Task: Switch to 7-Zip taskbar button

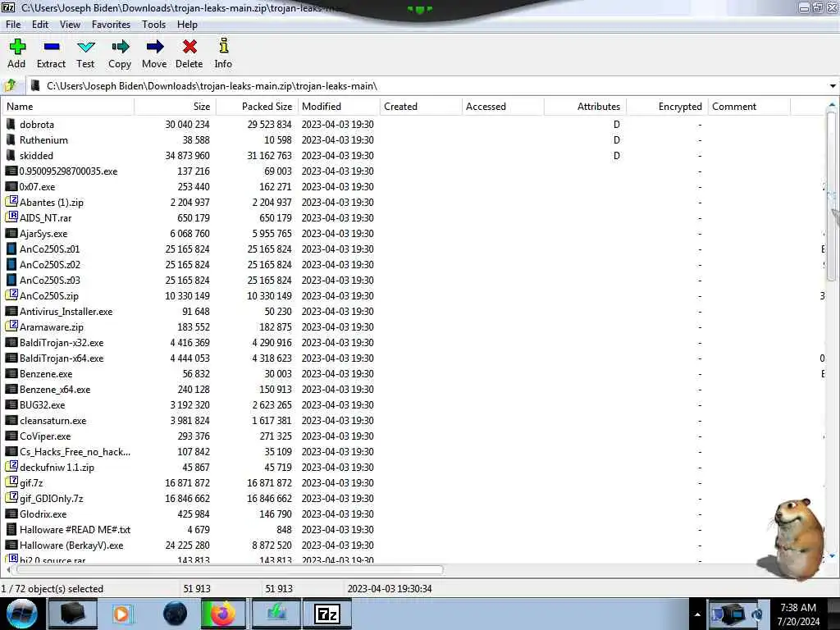Action: pyautogui.click(x=327, y=614)
